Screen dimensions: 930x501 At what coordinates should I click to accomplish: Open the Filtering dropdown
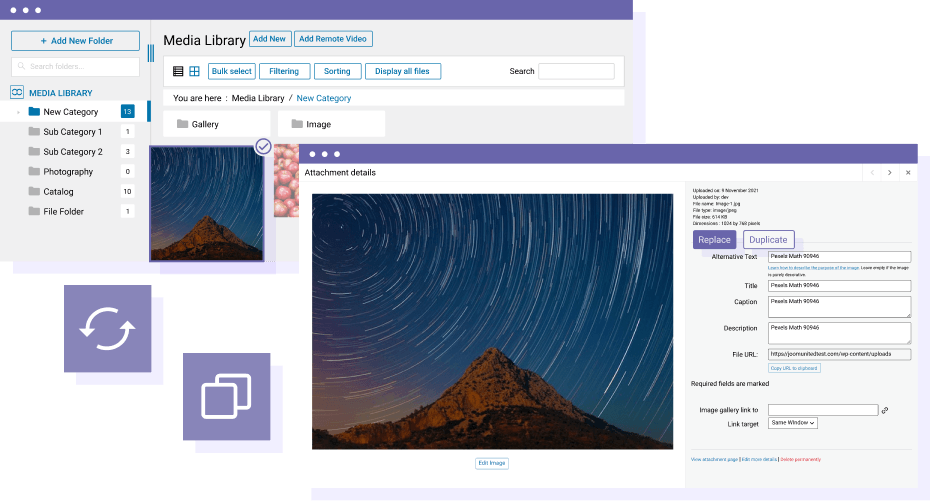284,71
